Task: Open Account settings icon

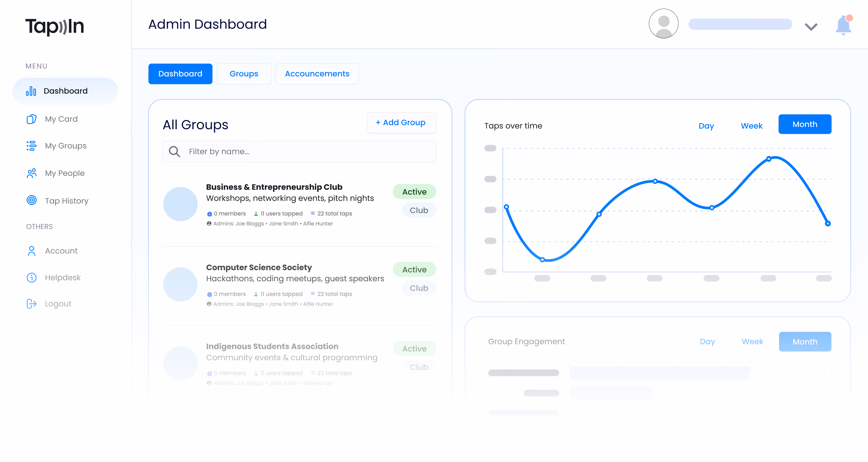Action: pos(31,250)
